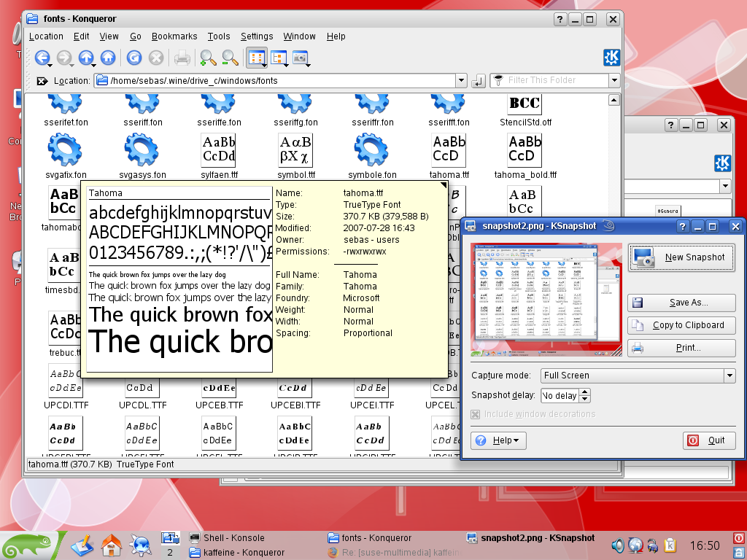Image resolution: width=747 pixels, height=560 pixels.
Task: Click the Filter This Folder input field
Action: point(549,80)
